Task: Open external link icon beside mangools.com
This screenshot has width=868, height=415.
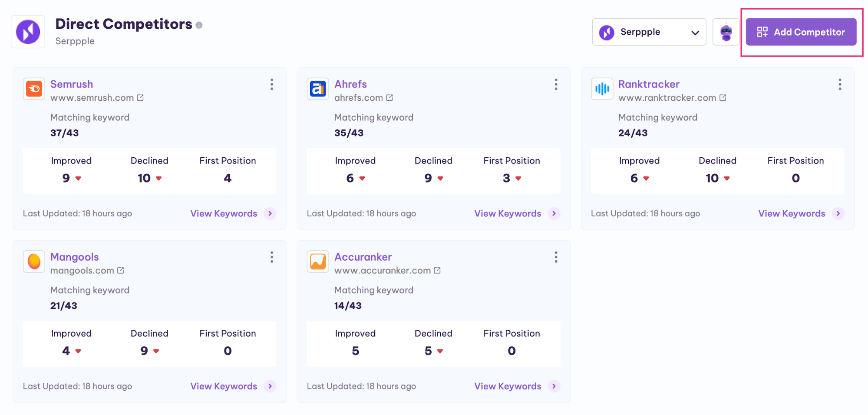Action: [121, 270]
